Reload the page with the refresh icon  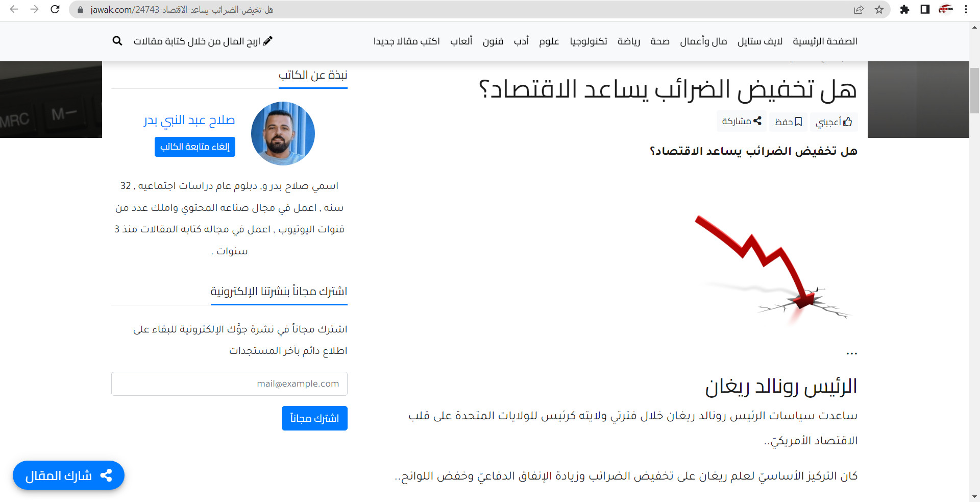point(55,9)
